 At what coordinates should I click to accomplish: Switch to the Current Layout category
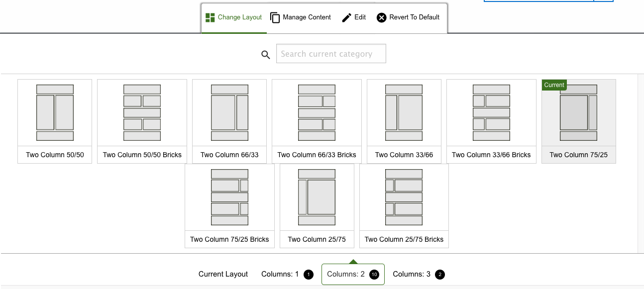223,274
